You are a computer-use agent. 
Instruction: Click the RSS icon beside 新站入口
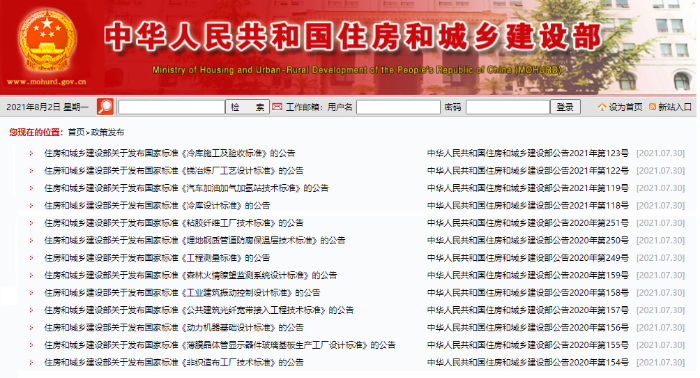[652, 107]
